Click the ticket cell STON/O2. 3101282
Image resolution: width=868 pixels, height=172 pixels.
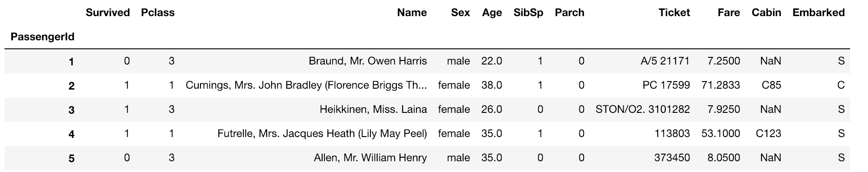pos(643,109)
